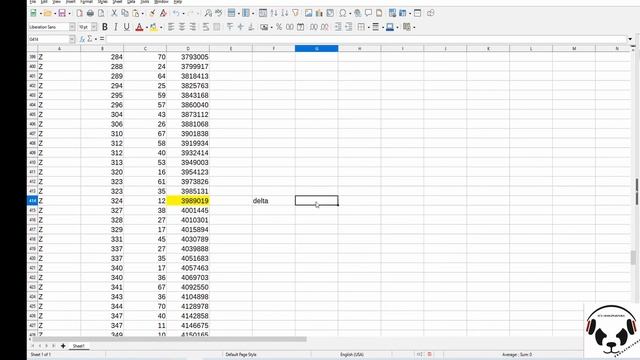Viewport: 640px width, 360px height.
Task: Toggle underline formatting
Action: [x=127, y=27]
